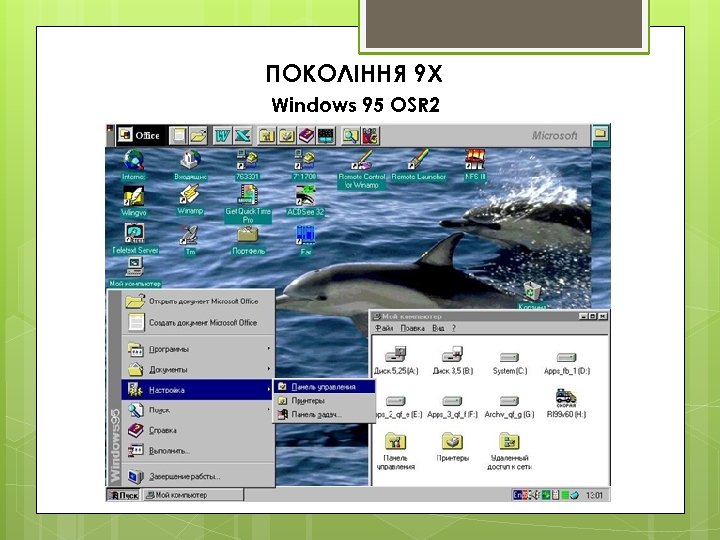The height and width of the screenshot is (540, 720).
Task: Select the 763301 desktop shortcut
Action: coord(247,165)
